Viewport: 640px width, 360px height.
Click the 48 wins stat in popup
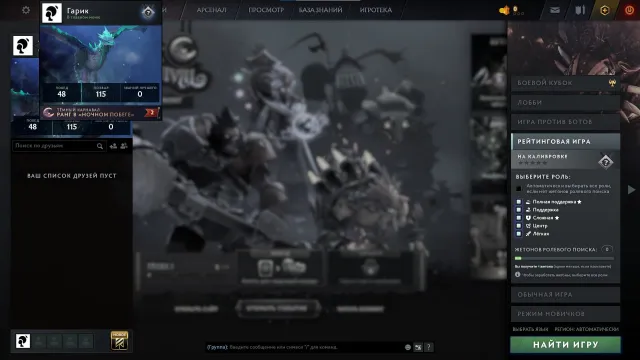pos(62,93)
